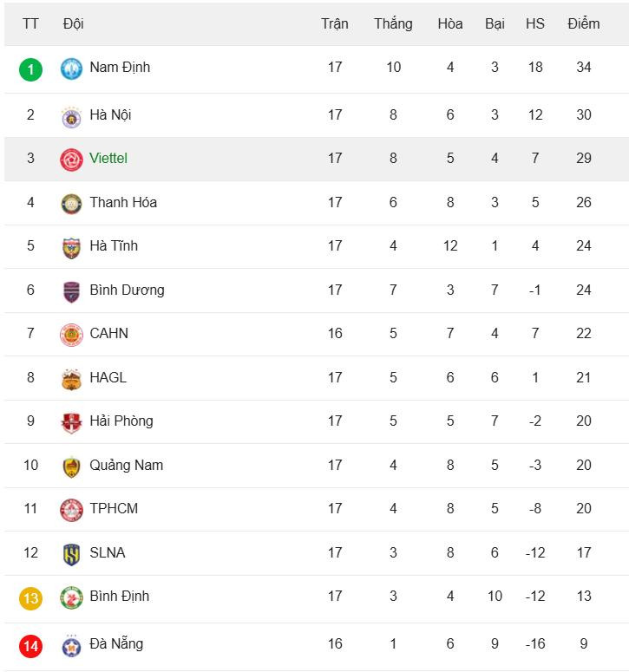Click the Viettel team logo

[71, 160]
